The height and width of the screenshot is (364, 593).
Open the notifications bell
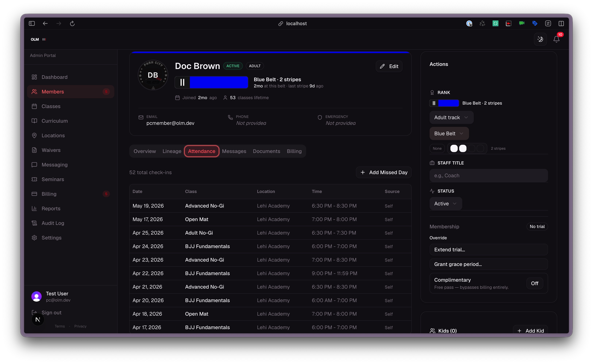[x=556, y=39]
